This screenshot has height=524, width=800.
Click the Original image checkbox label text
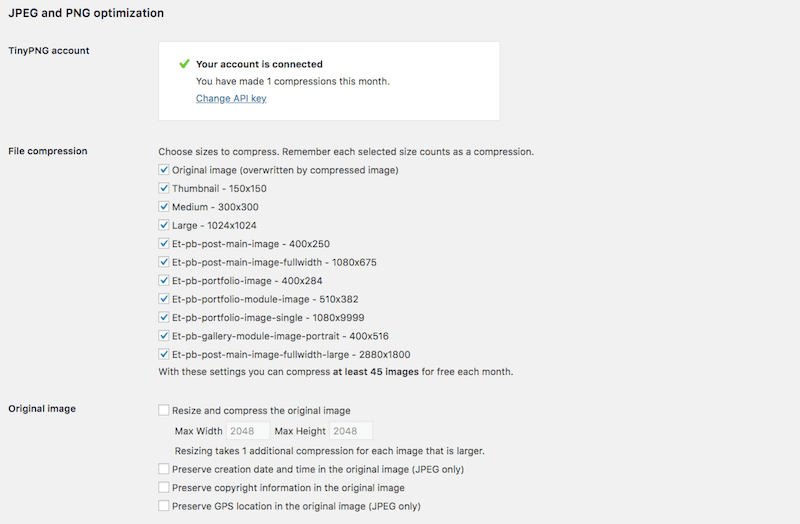coord(285,170)
